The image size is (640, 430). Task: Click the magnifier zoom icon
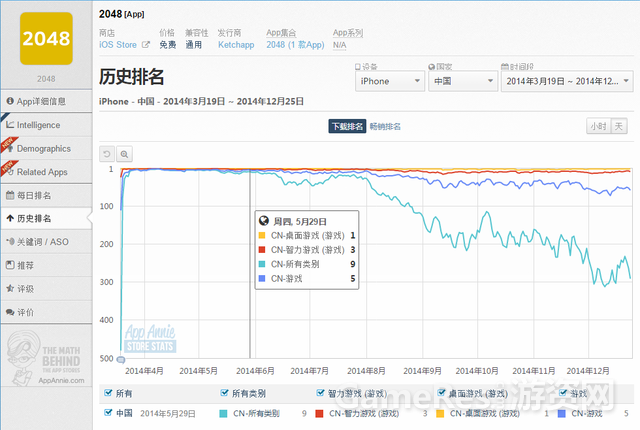pos(124,154)
